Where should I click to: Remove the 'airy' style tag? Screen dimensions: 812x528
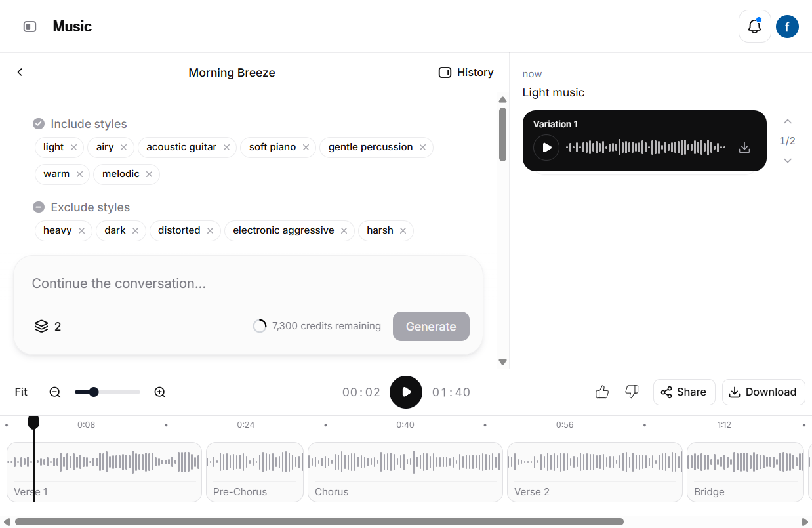click(123, 148)
